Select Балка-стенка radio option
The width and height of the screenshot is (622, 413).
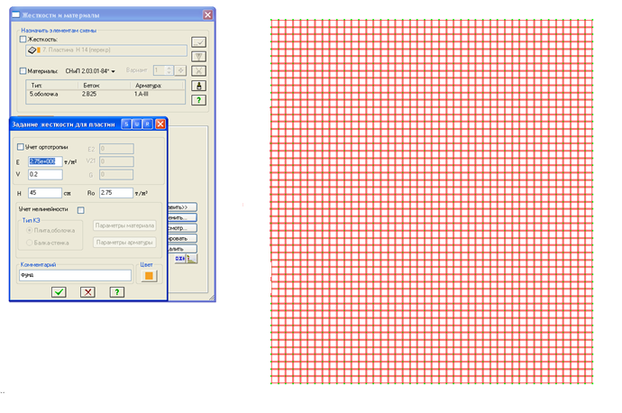coord(29,242)
